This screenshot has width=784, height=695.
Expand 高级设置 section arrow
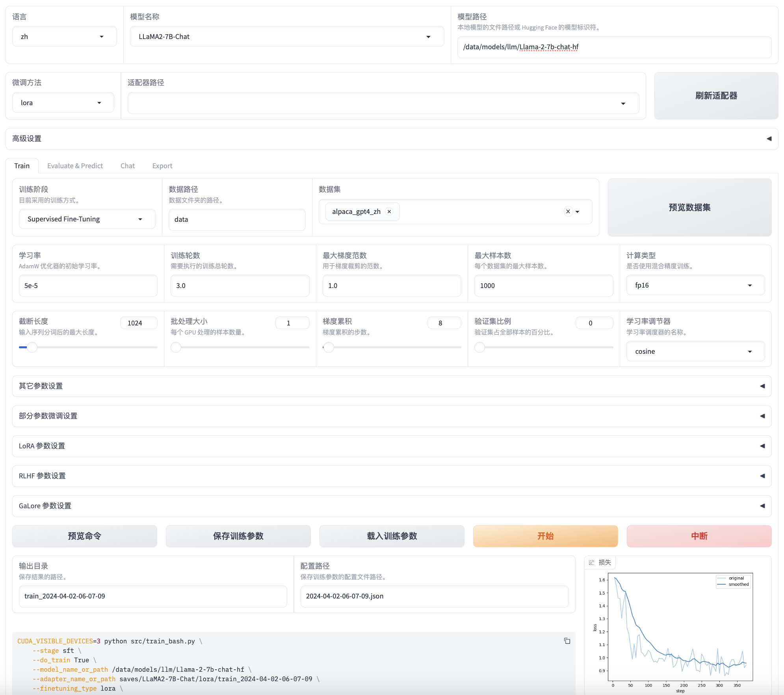[x=769, y=139]
